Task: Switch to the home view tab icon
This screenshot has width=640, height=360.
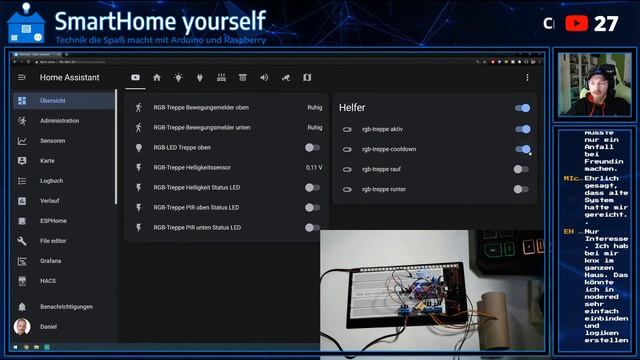Action: (157, 78)
